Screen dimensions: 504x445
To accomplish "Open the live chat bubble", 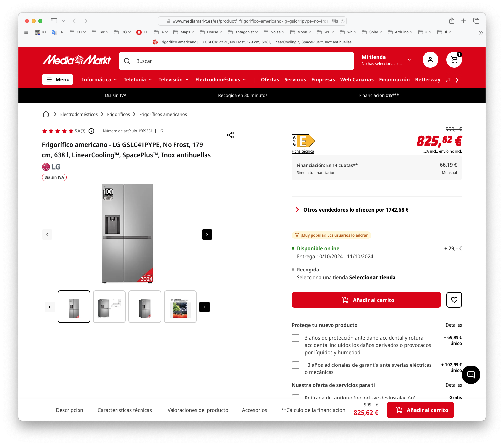I will 471,375.
